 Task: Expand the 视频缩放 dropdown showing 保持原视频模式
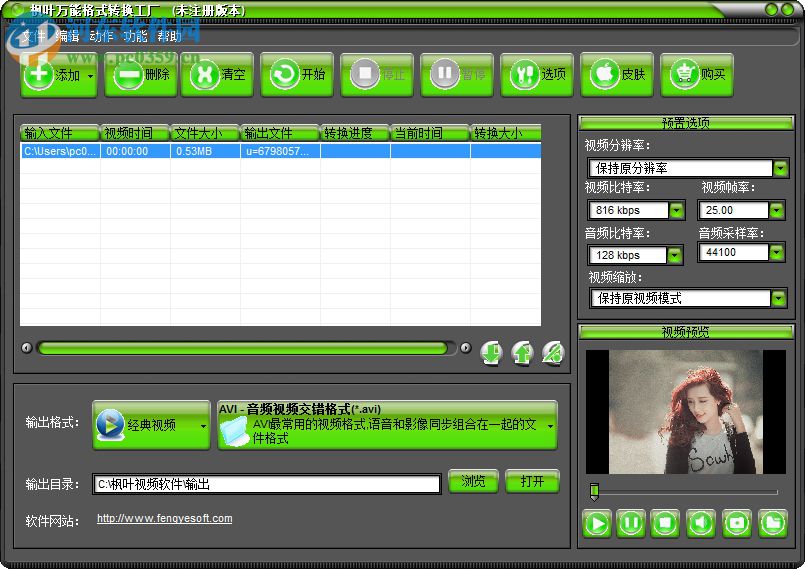[x=779, y=298]
